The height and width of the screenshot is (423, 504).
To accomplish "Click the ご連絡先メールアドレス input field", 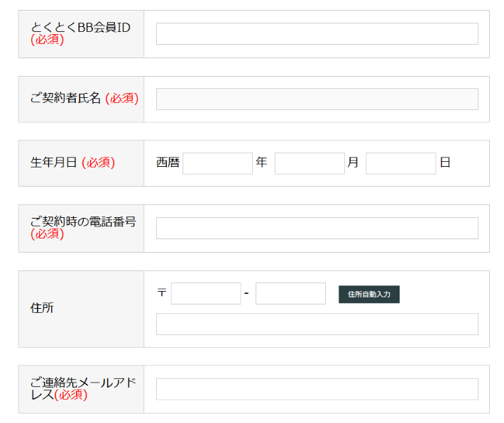I will [x=317, y=389].
